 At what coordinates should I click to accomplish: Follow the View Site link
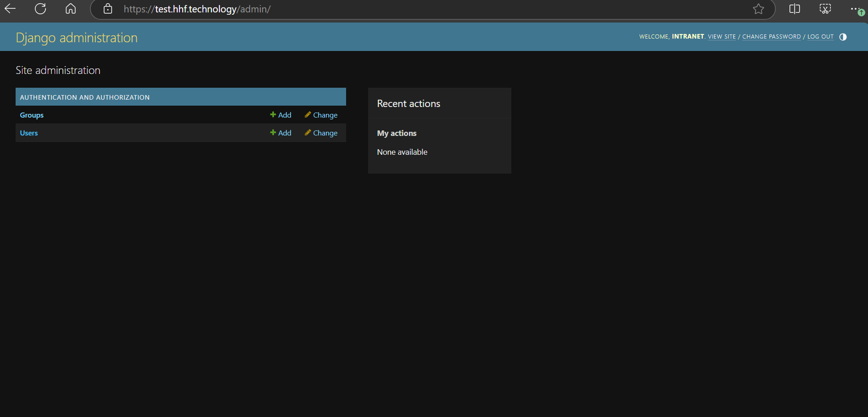pyautogui.click(x=722, y=37)
